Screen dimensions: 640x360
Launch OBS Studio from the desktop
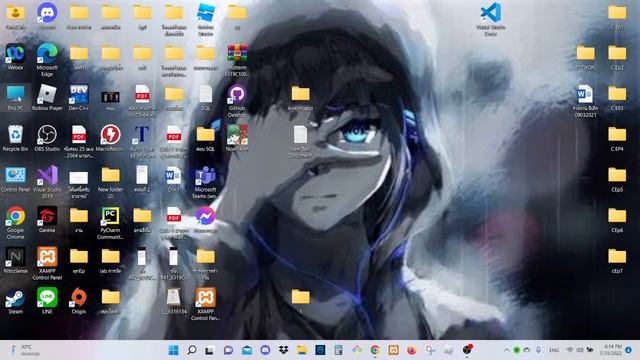tap(47, 139)
